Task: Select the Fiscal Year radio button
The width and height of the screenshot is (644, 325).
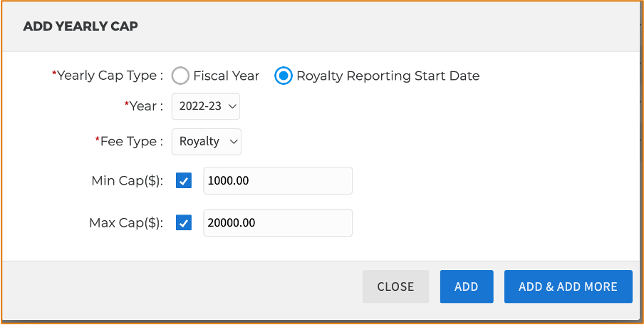Action: [x=180, y=76]
